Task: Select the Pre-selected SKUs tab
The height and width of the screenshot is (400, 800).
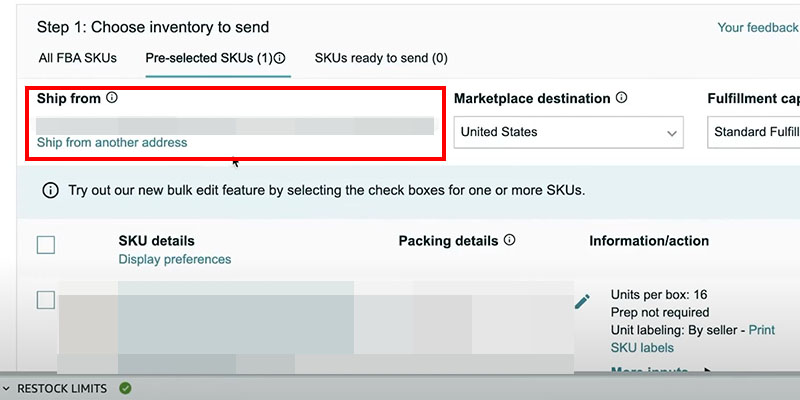Action: coord(208,58)
